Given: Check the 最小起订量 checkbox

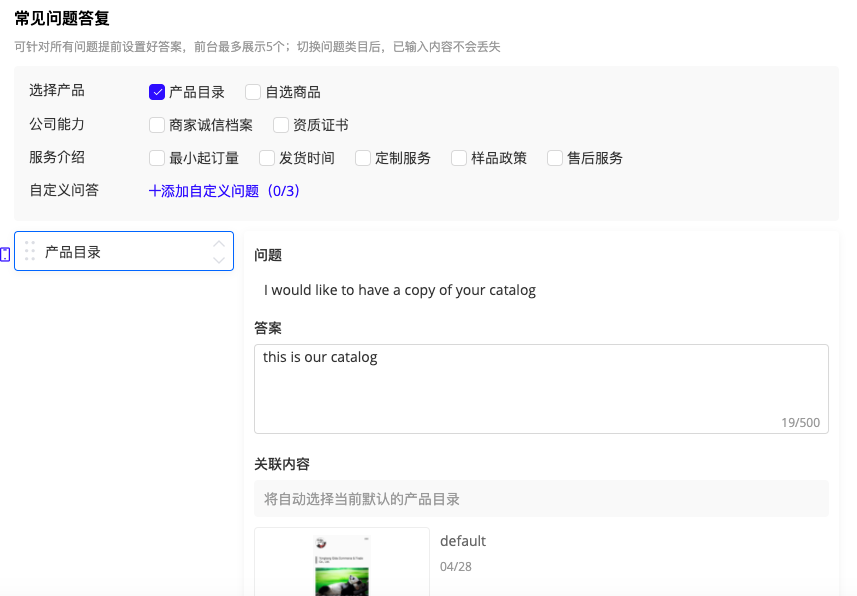Looking at the screenshot, I should coord(157,157).
